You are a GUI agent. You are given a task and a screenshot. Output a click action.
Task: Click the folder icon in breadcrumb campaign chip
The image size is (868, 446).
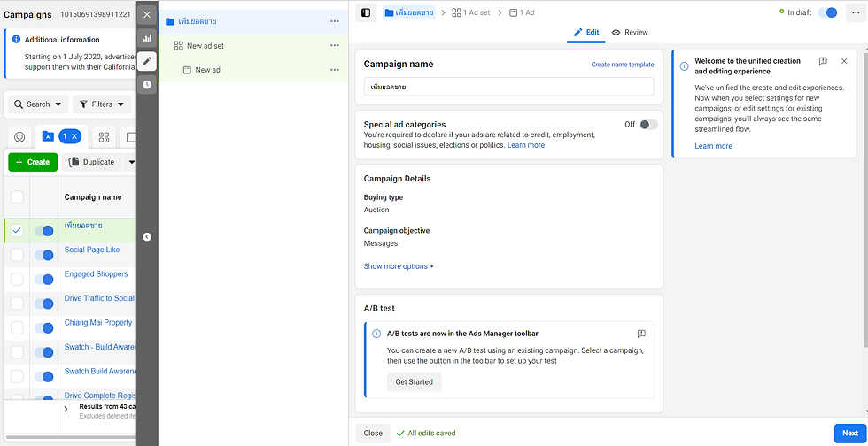coord(389,12)
